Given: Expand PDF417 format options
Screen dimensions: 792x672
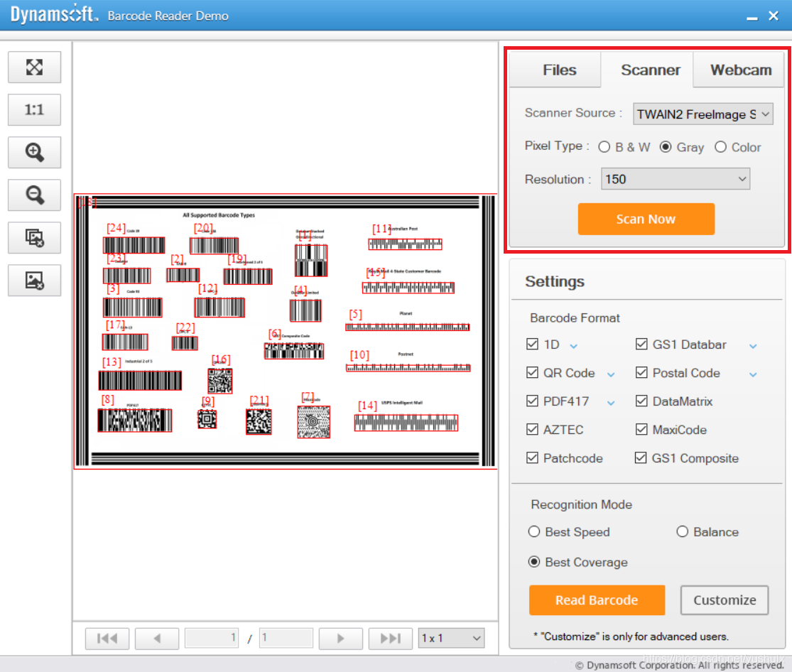Looking at the screenshot, I should pyautogui.click(x=611, y=403).
